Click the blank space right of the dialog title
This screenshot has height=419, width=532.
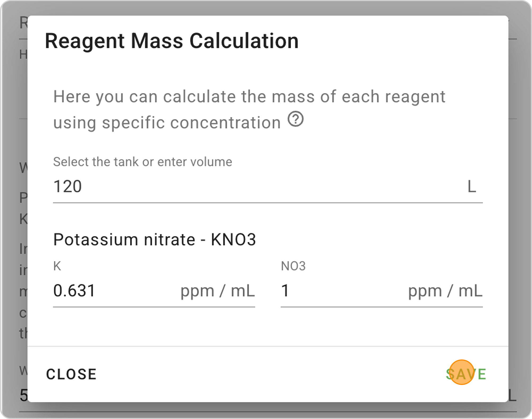pos(399,41)
